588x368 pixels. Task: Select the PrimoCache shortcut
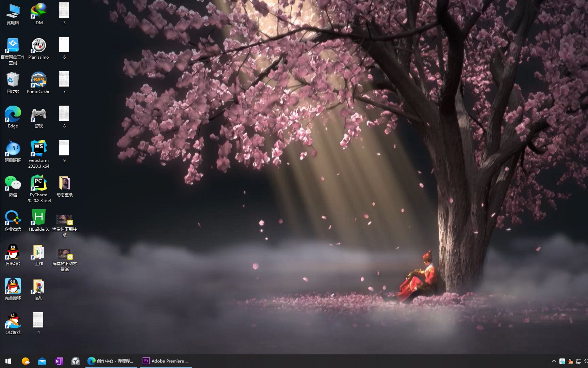click(38, 83)
